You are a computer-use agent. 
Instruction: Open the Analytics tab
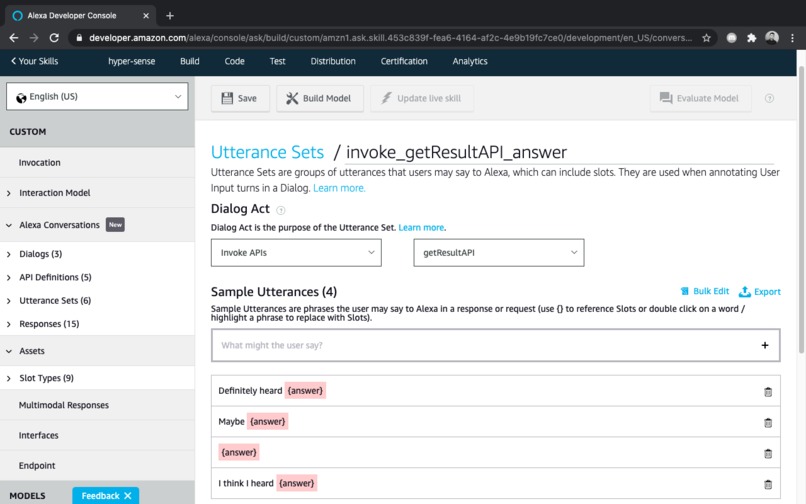[x=470, y=61]
